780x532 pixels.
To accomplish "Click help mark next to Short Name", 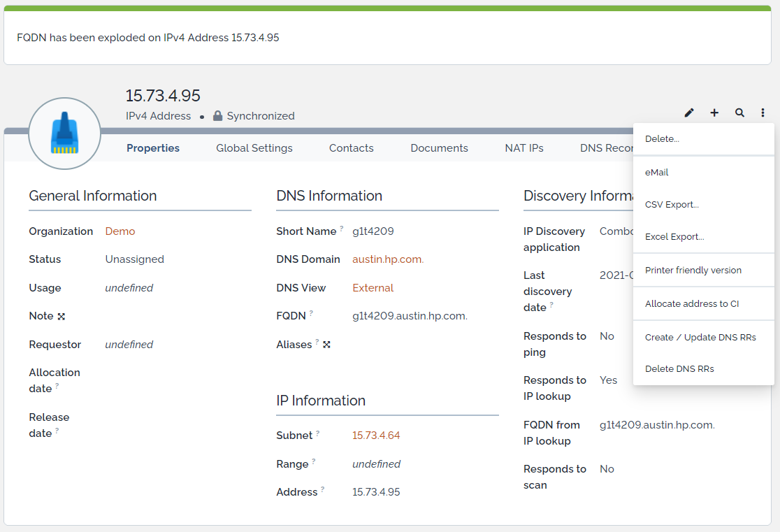I will [342, 229].
